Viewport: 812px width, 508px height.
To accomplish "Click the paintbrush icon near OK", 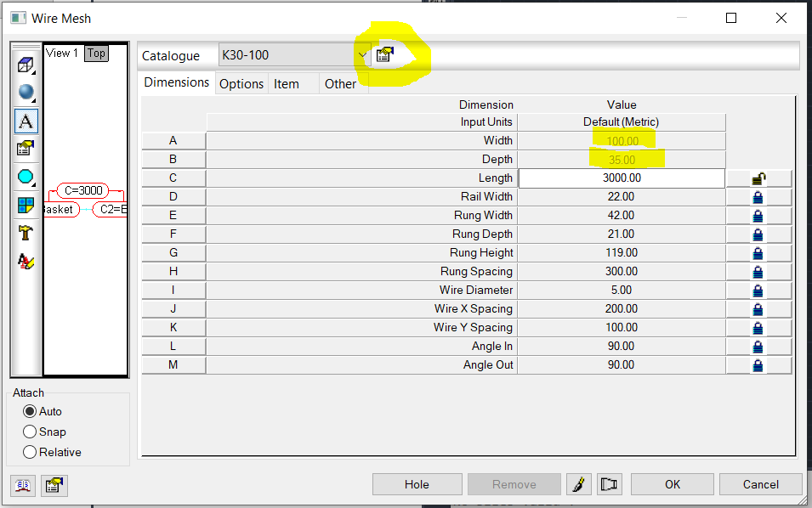I will click(x=579, y=484).
